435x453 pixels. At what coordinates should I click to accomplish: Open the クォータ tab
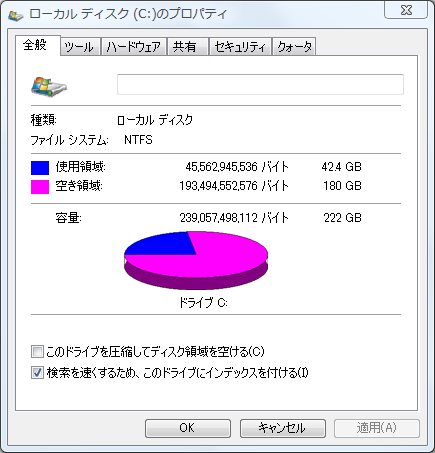pos(294,47)
